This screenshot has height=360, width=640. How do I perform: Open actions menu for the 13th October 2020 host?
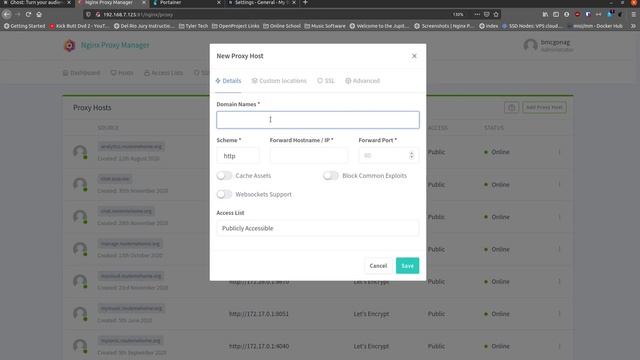pyautogui.click(x=559, y=249)
